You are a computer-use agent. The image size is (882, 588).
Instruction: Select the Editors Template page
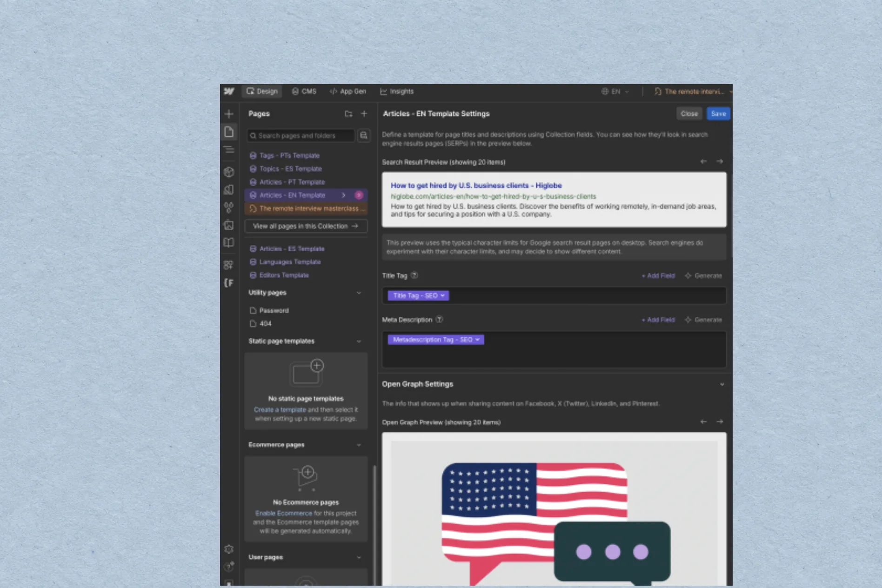[306, 275]
